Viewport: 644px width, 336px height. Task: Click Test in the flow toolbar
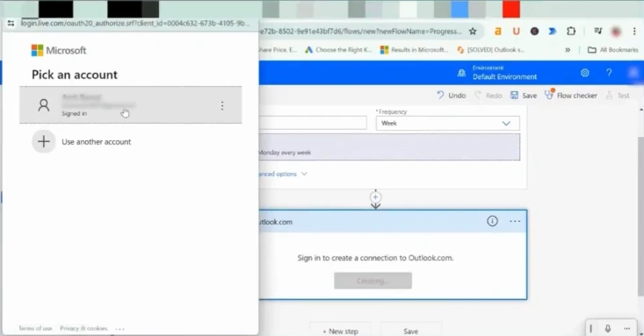point(618,95)
